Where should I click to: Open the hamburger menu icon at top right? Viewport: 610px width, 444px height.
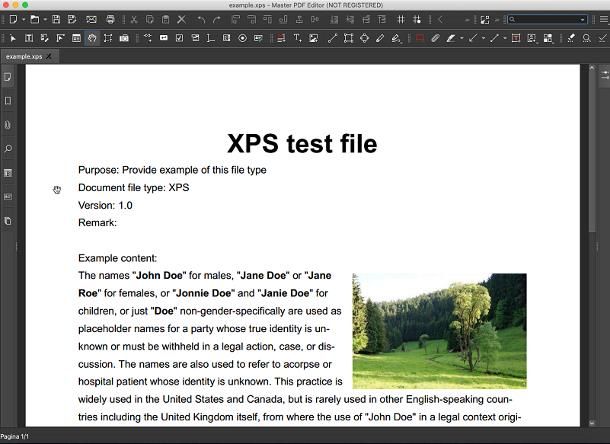tap(604, 19)
